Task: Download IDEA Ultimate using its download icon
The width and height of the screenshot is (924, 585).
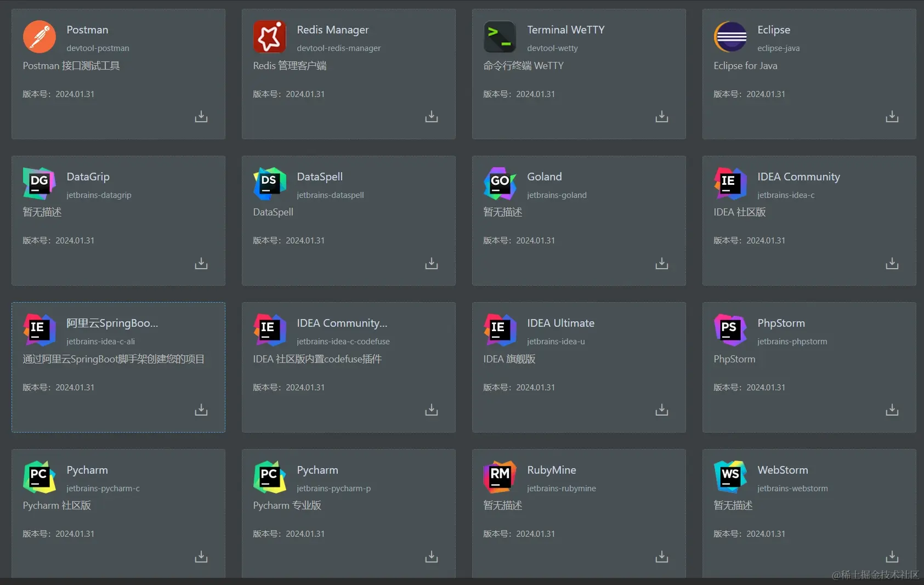Action: tap(662, 410)
